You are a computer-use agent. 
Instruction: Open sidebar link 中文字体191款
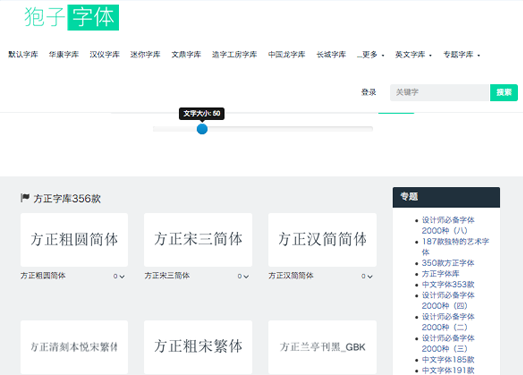click(448, 370)
